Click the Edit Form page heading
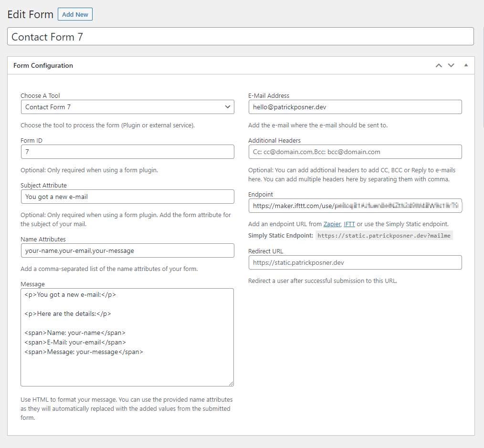 coord(30,14)
